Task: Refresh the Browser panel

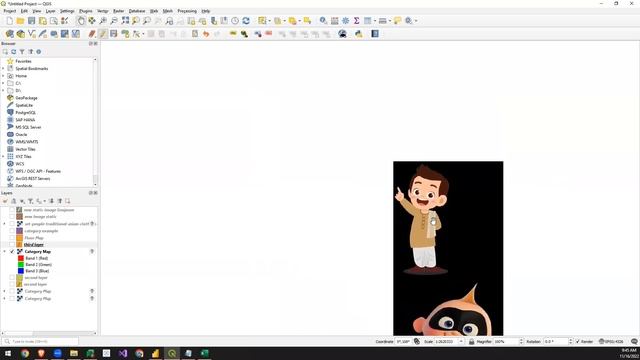Action: [13, 52]
